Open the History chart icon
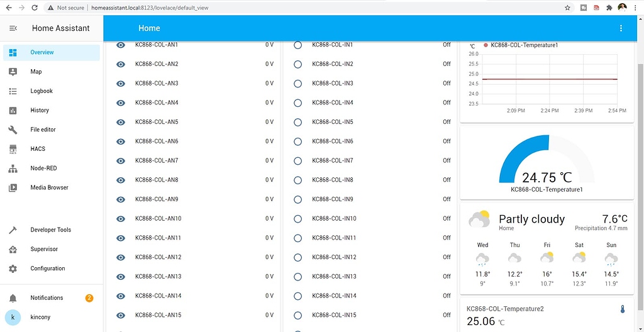The height and width of the screenshot is (332, 644). tap(13, 111)
